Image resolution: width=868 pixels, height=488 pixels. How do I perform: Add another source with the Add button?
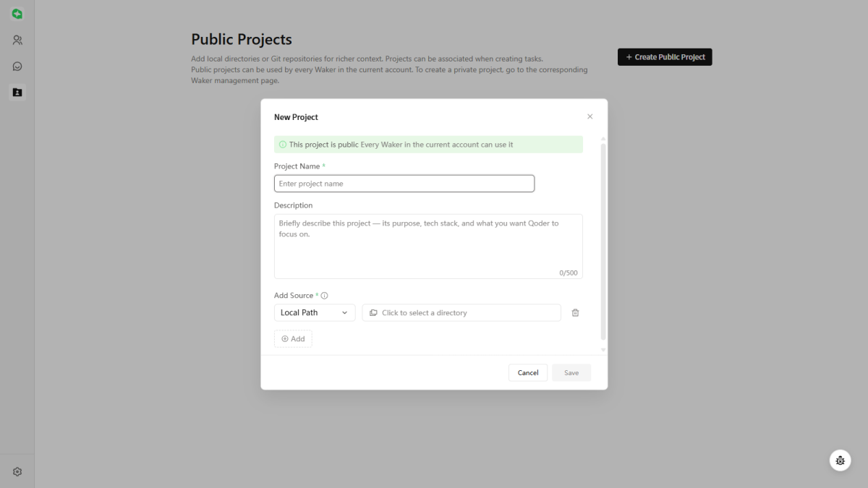point(293,339)
